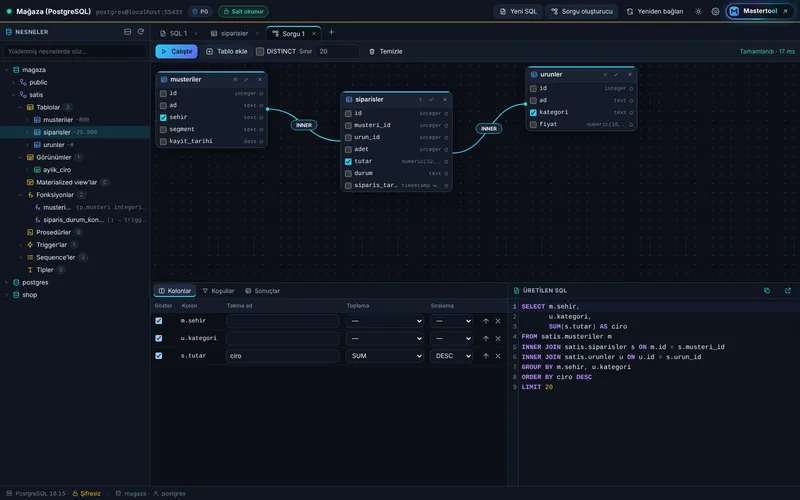800x500 pixels.
Task: Collapse the satis schema node
Action: point(14,95)
